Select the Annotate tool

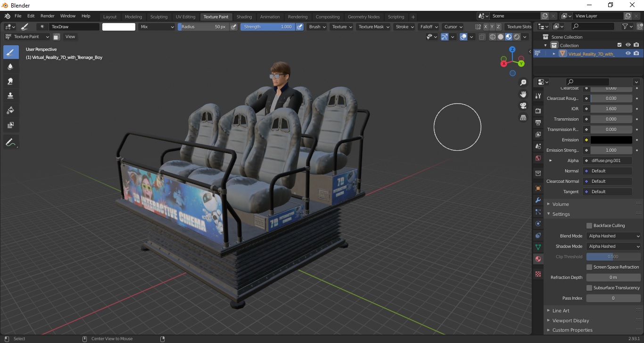click(x=11, y=142)
